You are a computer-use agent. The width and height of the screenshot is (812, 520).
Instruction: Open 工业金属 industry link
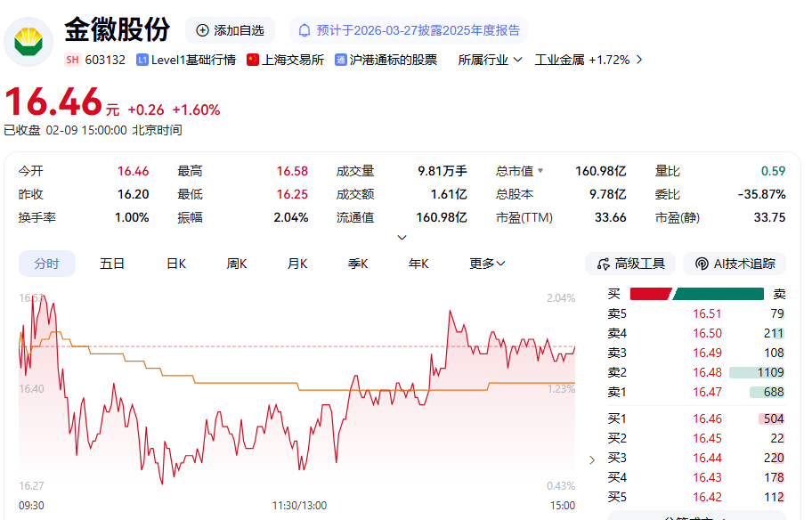pos(588,61)
